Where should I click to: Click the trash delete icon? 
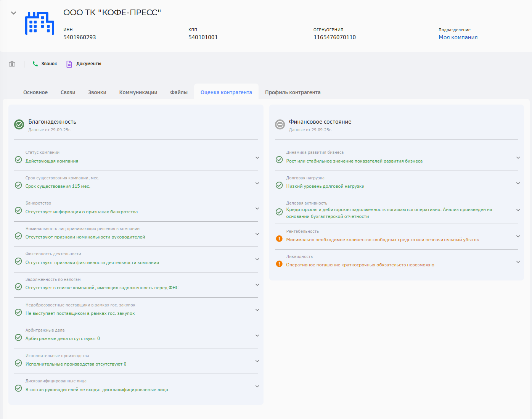point(12,64)
